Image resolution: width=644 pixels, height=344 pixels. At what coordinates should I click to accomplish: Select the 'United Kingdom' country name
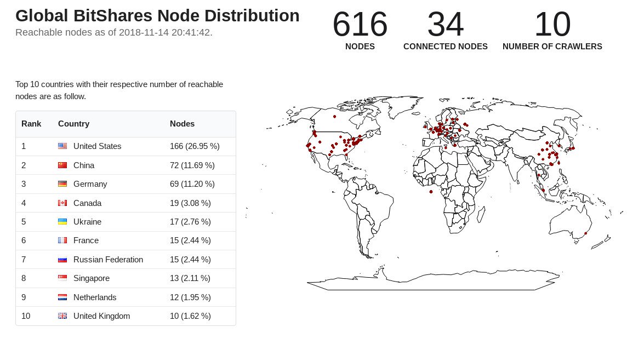pos(101,316)
